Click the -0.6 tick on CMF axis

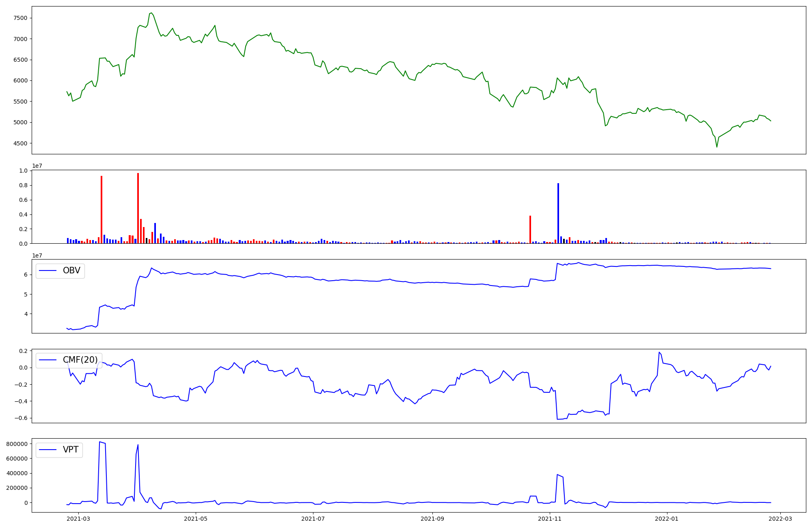point(21,418)
